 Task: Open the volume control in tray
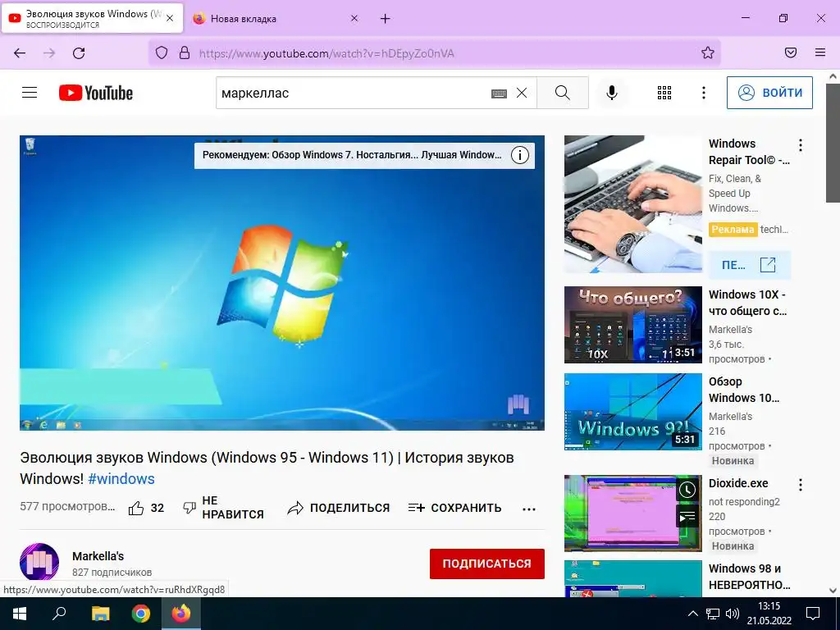(732, 614)
